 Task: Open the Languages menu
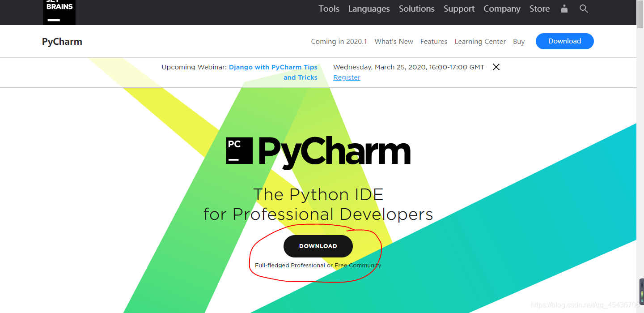369,9
